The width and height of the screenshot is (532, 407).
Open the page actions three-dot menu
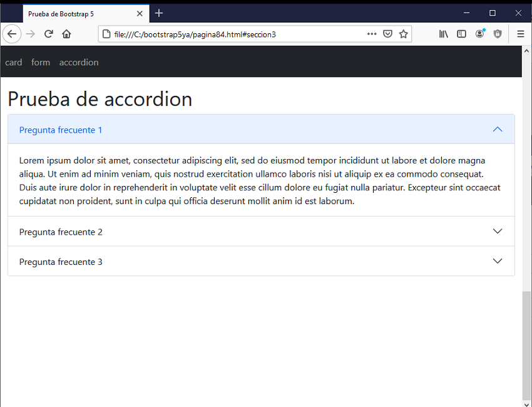pos(372,34)
